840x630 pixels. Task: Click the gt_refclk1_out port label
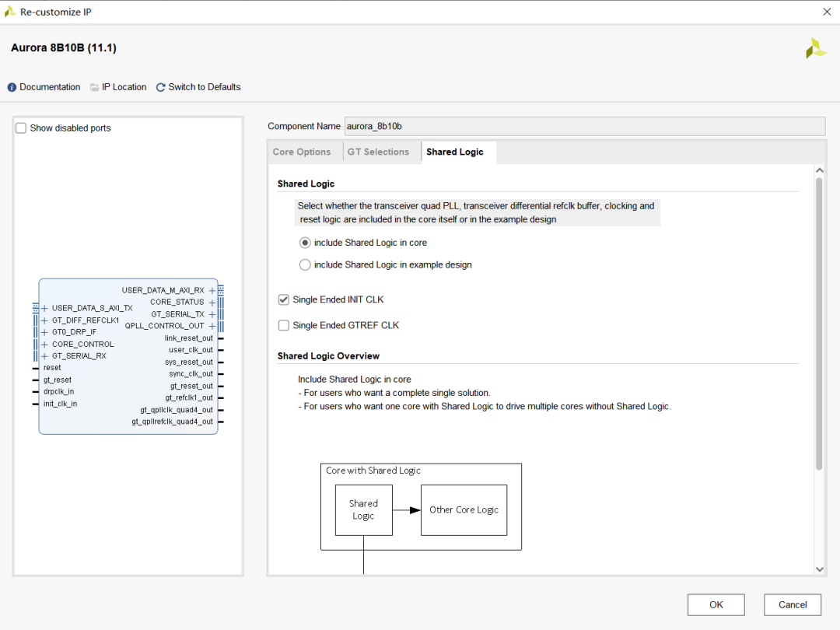(x=189, y=397)
